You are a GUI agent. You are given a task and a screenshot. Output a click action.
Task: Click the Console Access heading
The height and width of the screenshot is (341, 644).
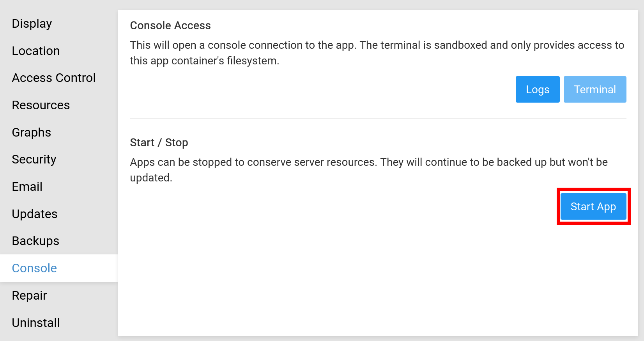tap(170, 26)
